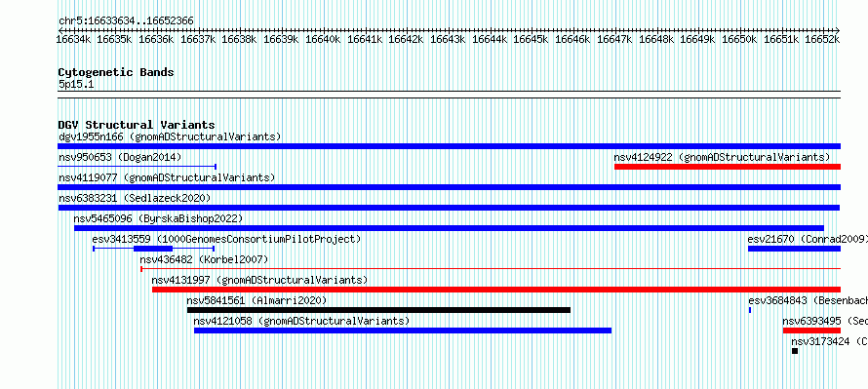Select nsv5841561 (Almarri2020) label
Viewport: 868px width, 389px height.
[256, 300]
